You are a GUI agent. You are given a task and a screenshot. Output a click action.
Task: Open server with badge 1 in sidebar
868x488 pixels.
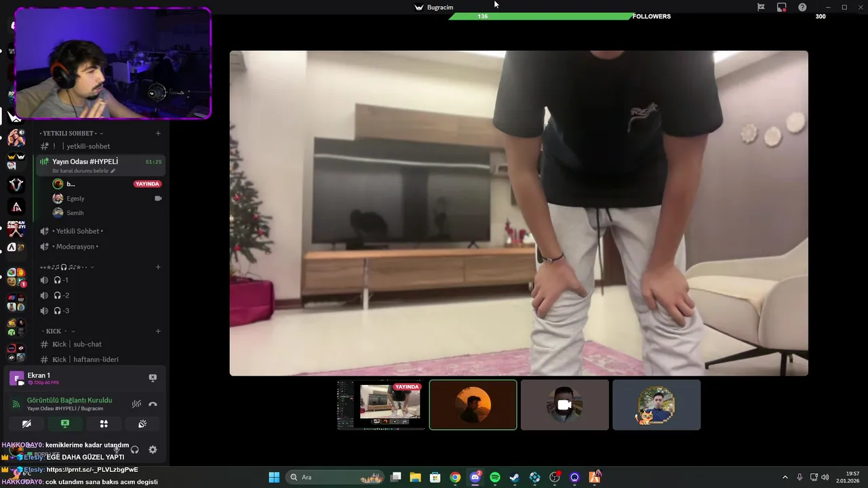tap(16, 277)
